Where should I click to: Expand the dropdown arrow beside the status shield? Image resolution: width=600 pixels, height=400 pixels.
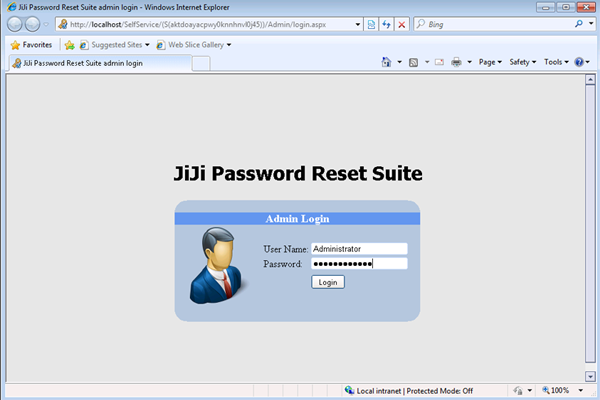[x=530, y=390]
